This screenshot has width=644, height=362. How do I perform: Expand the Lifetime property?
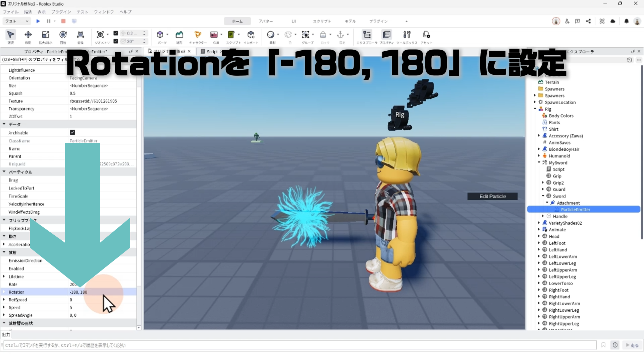click(4, 277)
